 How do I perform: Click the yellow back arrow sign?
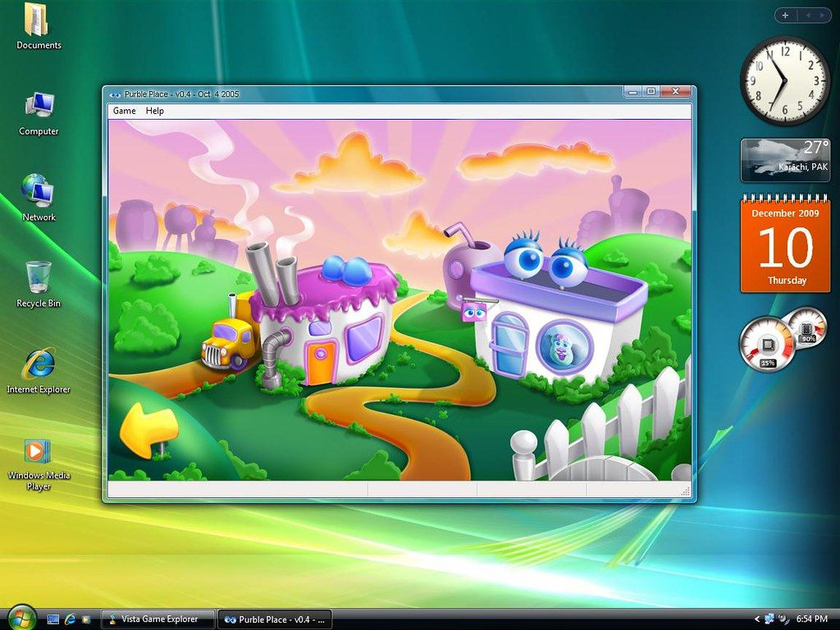point(148,430)
